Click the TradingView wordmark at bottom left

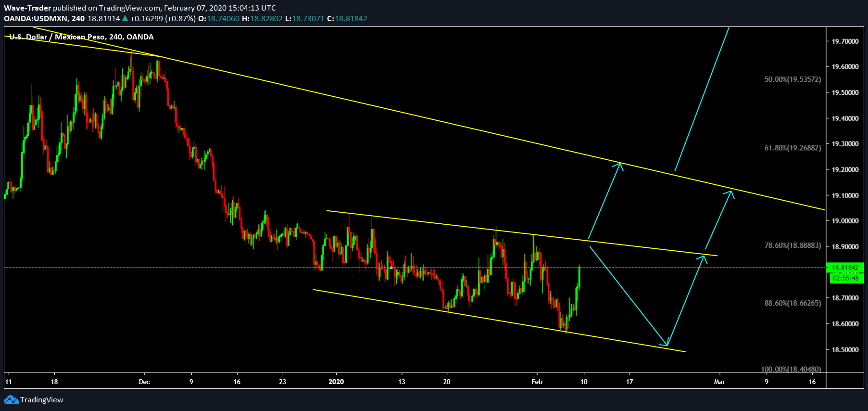pyautogui.click(x=42, y=400)
